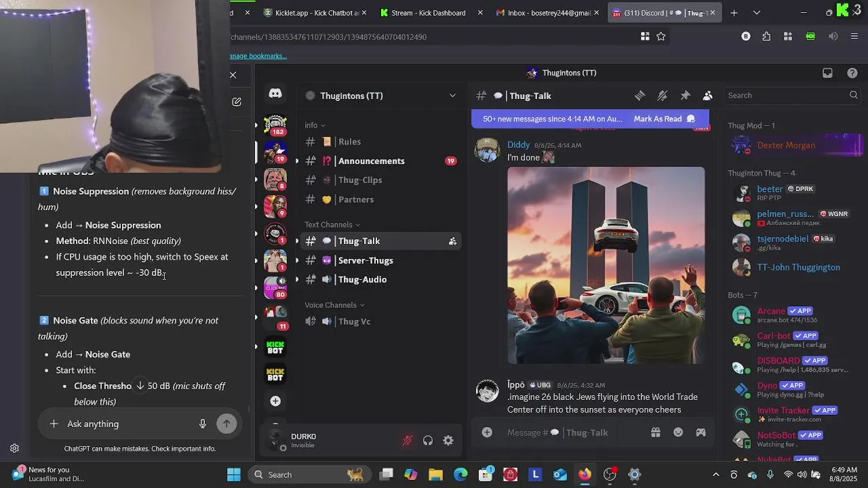Screen dimensions: 868x488
Task: Bookmark this page star icon
Action: (661, 37)
